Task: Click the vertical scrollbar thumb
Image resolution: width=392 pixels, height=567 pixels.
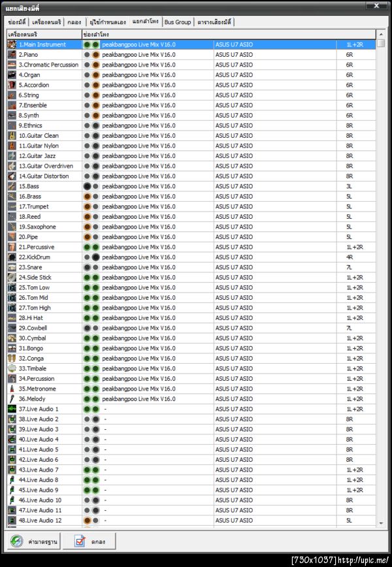Action: [x=381, y=43]
